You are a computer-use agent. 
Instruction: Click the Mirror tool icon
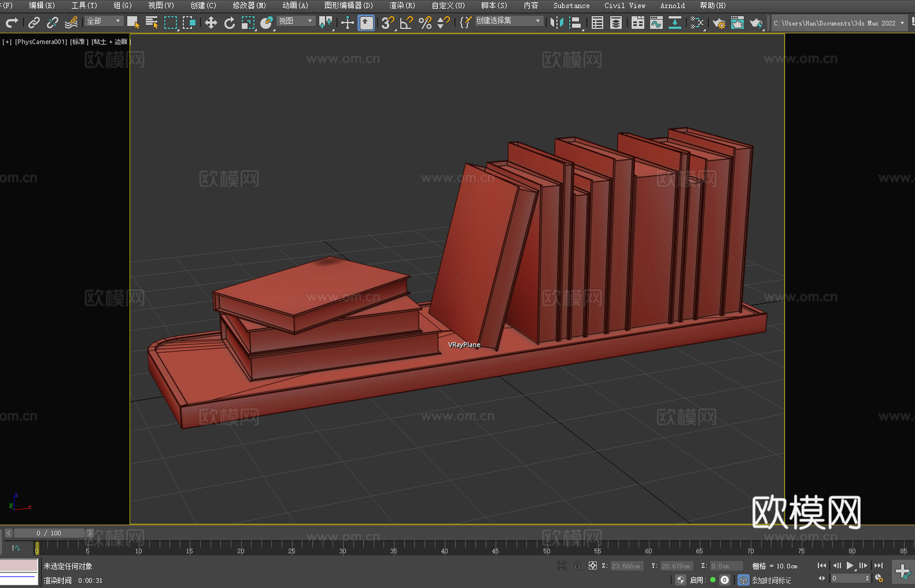[x=557, y=23]
